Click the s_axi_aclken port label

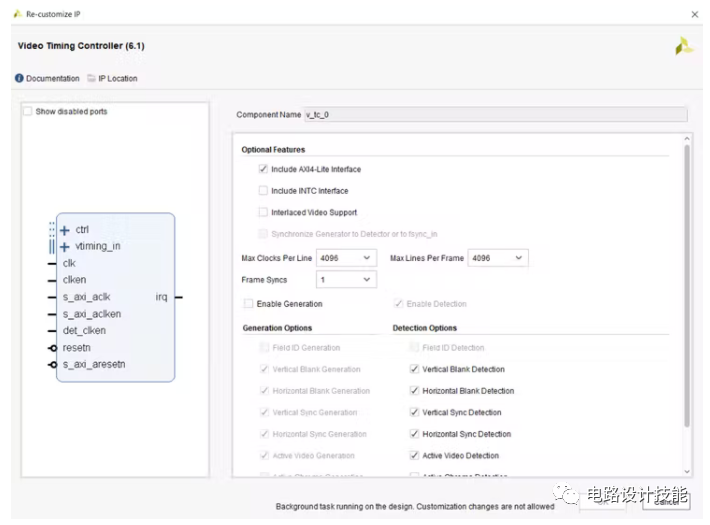click(x=92, y=314)
